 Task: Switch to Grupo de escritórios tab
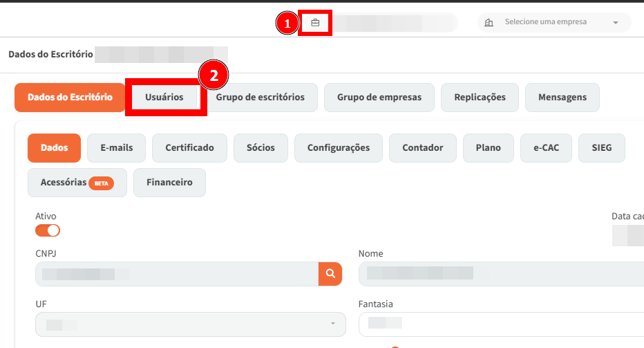(260, 98)
